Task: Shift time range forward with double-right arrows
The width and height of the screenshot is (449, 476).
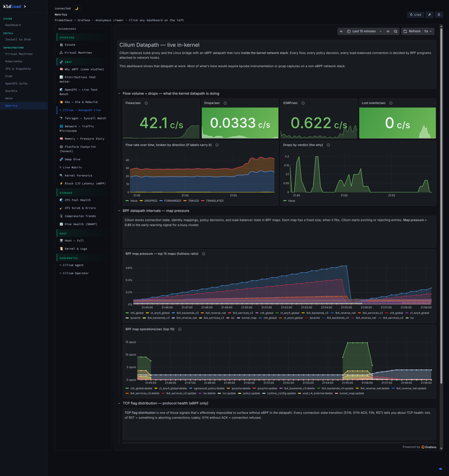Action: 388,31
